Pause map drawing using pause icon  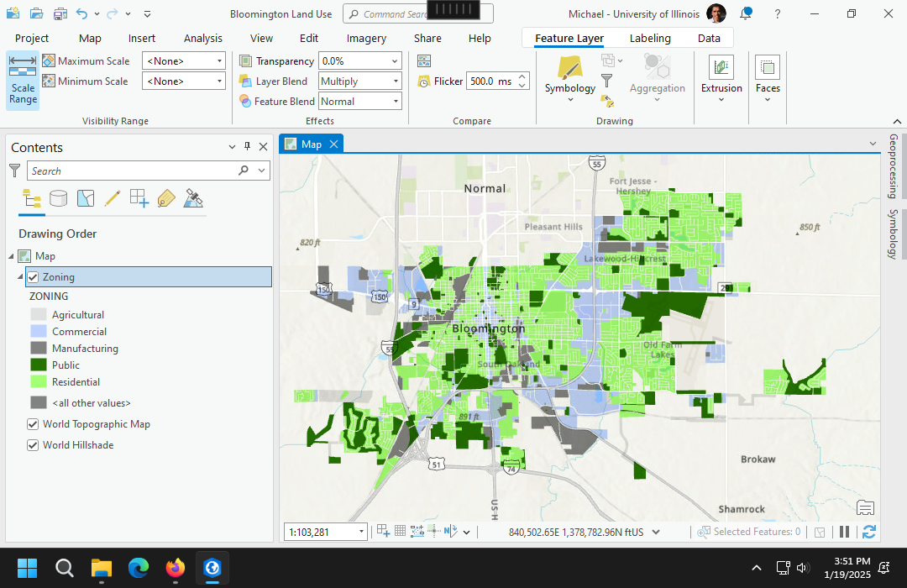845,532
